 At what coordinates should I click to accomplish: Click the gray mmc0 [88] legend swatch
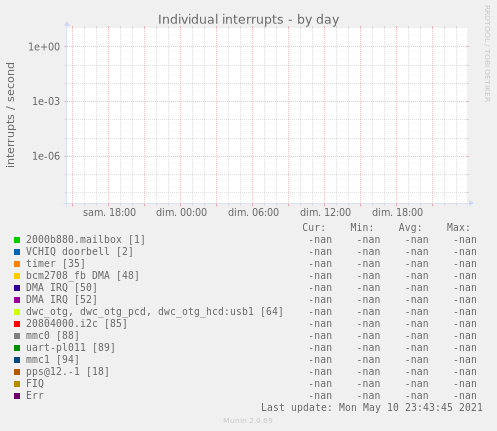pyautogui.click(x=17, y=336)
